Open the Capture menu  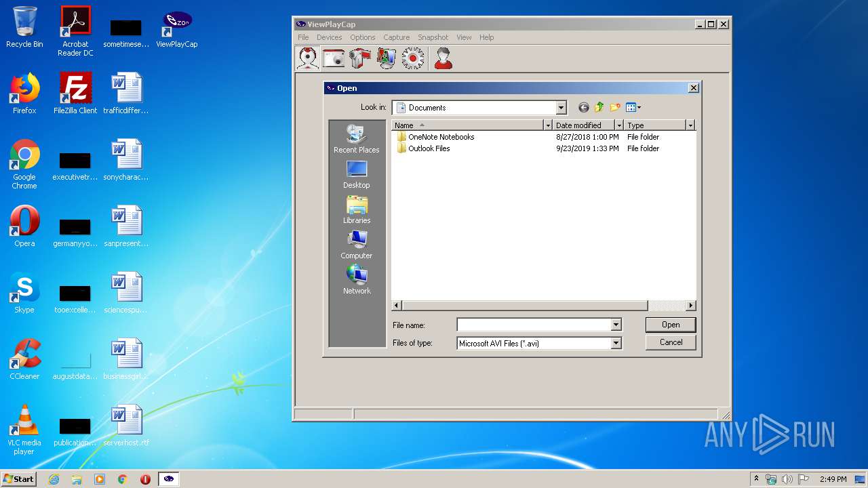(397, 37)
